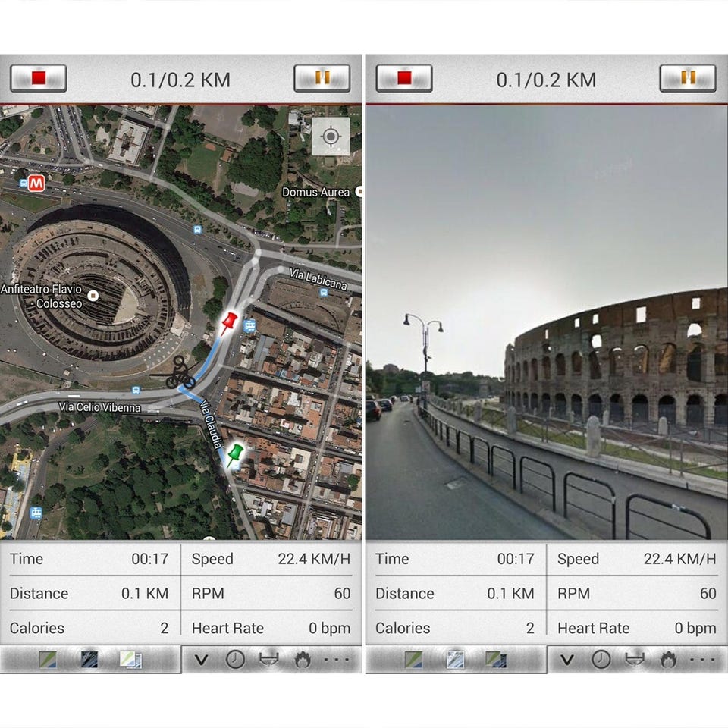Collapse stats panel with chevron in map panel

(x=201, y=659)
